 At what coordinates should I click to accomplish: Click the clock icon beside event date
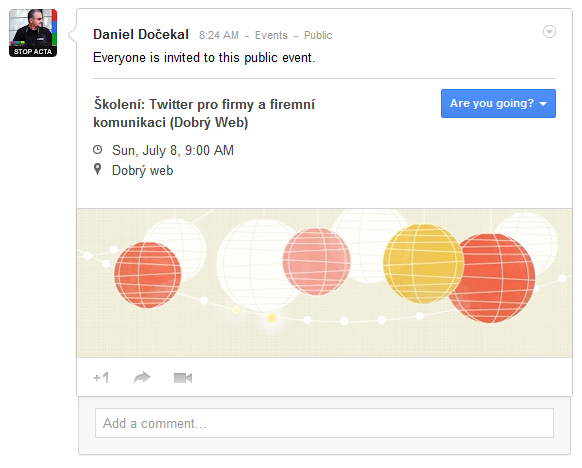click(x=97, y=150)
